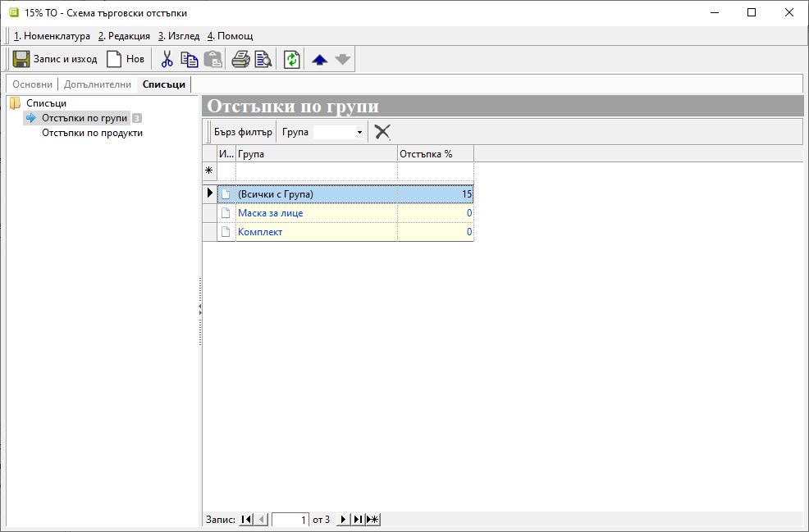
Task: Create a new record with Нов
Action: [x=126, y=59]
